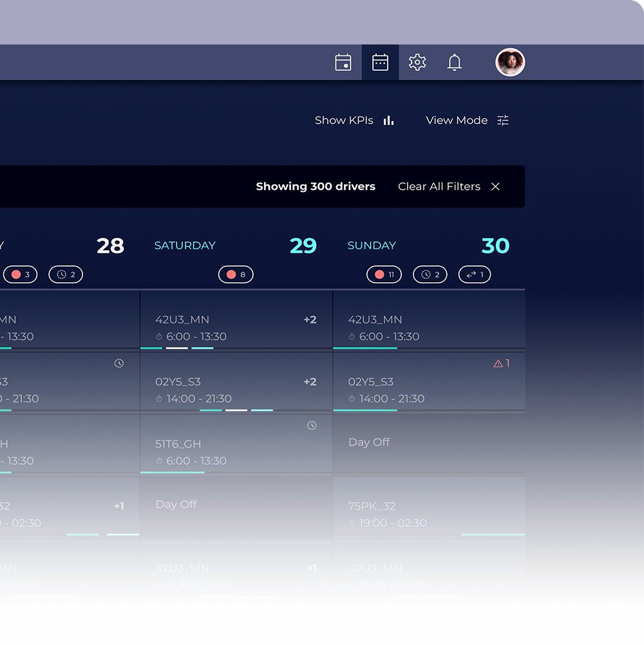Open the single-day calendar view icon
644x645 pixels.
[x=343, y=62]
